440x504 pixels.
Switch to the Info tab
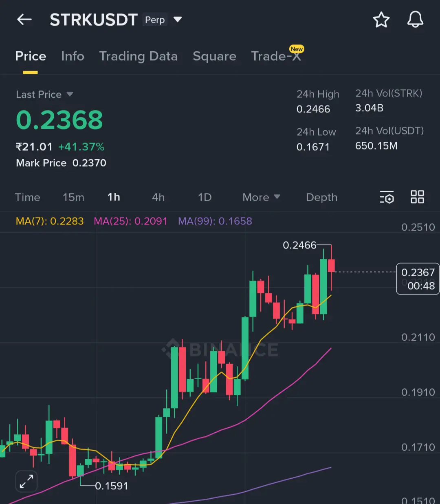73,56
